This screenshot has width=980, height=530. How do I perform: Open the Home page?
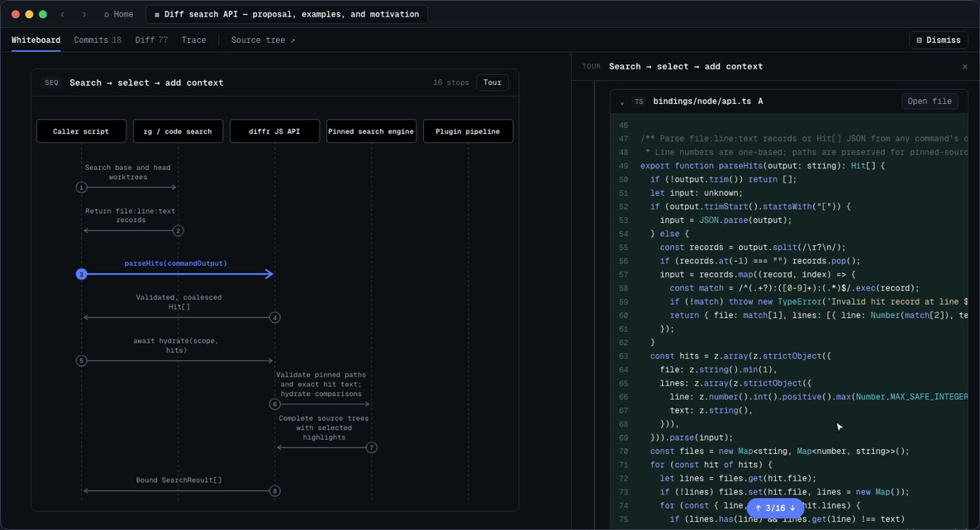click(118, 14)
